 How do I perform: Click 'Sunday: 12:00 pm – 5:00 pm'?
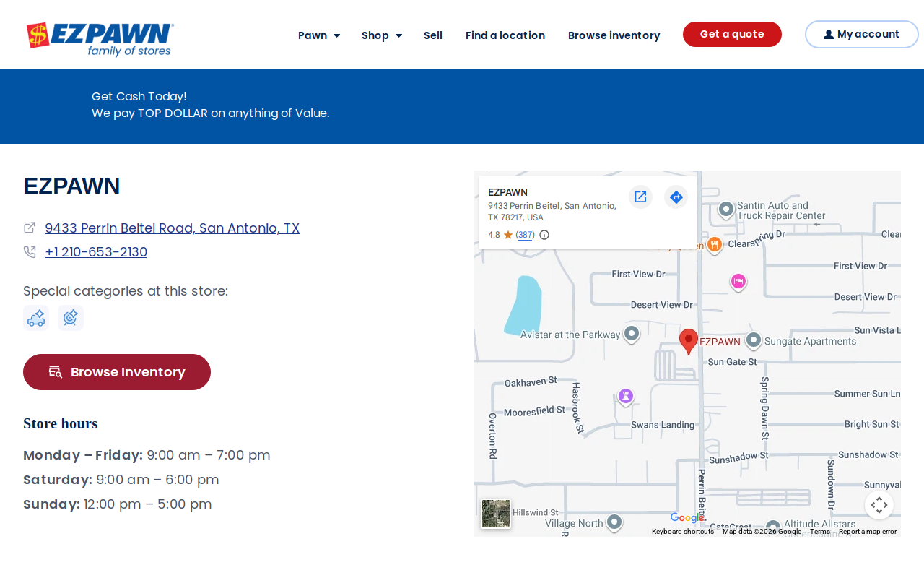pos(118,504)
